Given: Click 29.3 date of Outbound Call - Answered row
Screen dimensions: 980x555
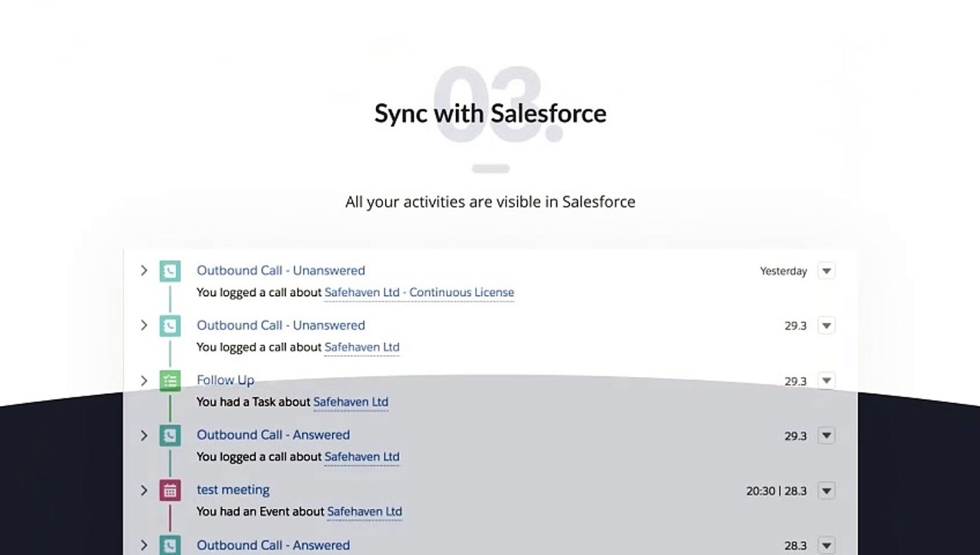Looking at the screenshot, I should 796,436.
